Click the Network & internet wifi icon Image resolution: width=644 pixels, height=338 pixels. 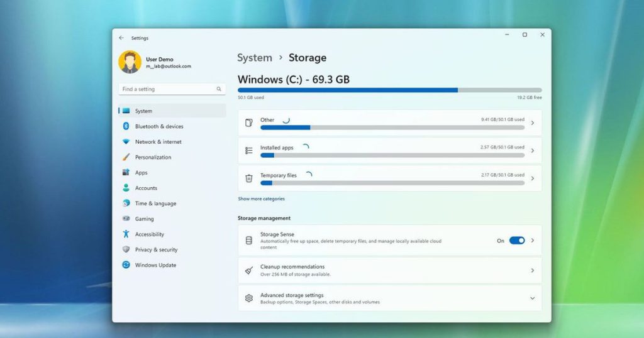[126, 142]
